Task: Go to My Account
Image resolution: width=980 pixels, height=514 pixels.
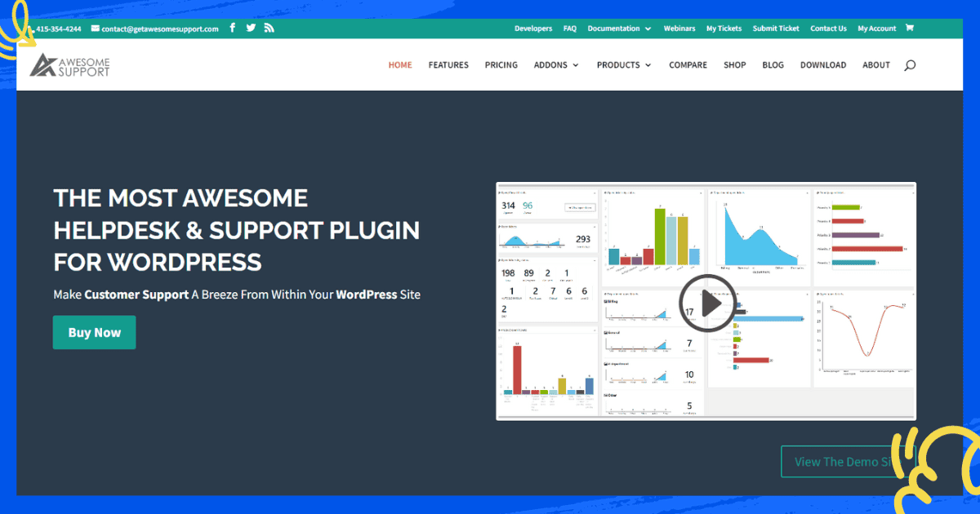Action: [x=876, y=29]
